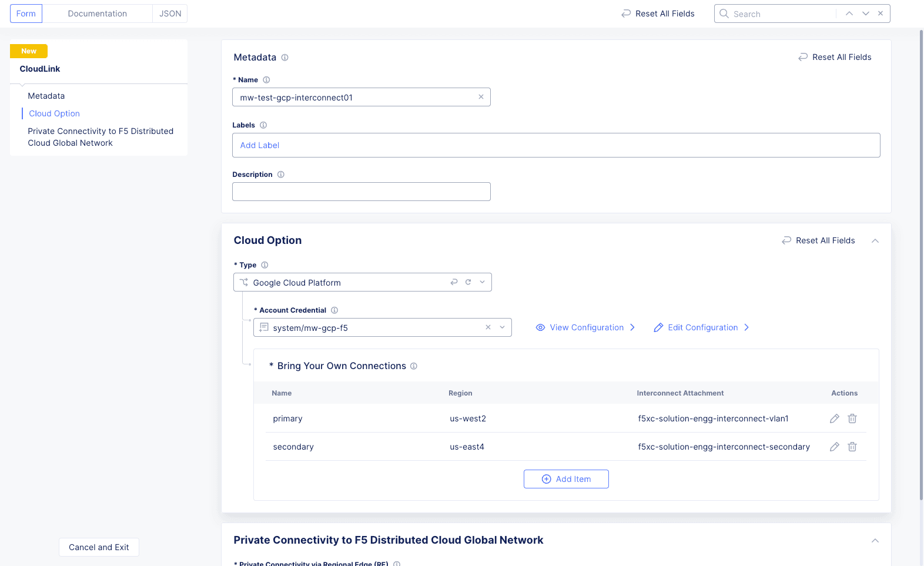
Task: Switch to the Documentation tab
Action: click(x=97, y=14)
